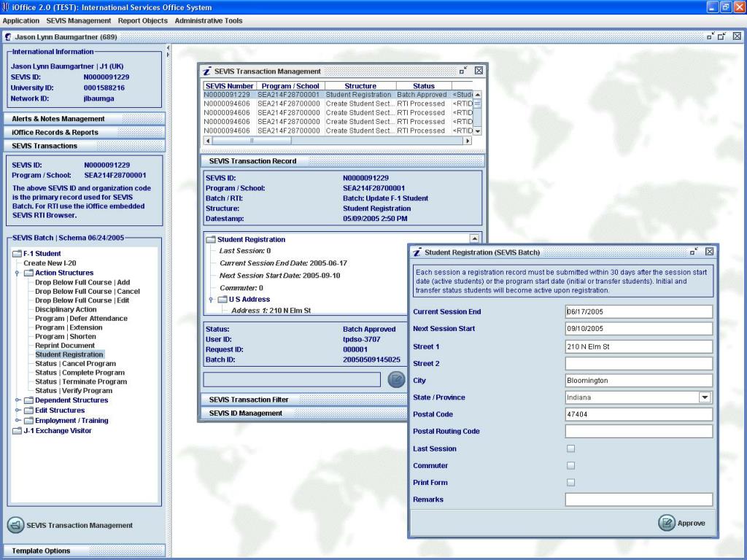The height and width of the screenshot is (560, 747).
Task: Click the Dependent Structures folder icon
Action: click(x=28, y=400)
